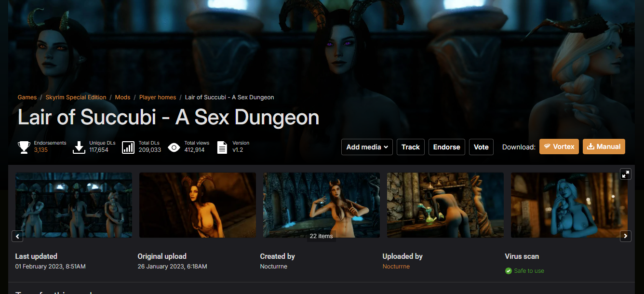Click the Endorsements trophy icon

[24, 147]
